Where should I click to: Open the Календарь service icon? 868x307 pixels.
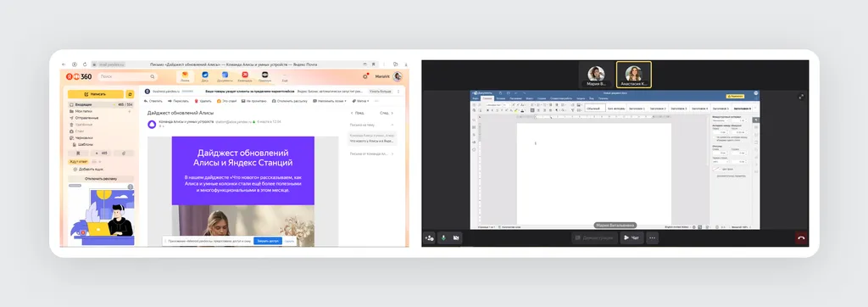click(x=245, y=76)
